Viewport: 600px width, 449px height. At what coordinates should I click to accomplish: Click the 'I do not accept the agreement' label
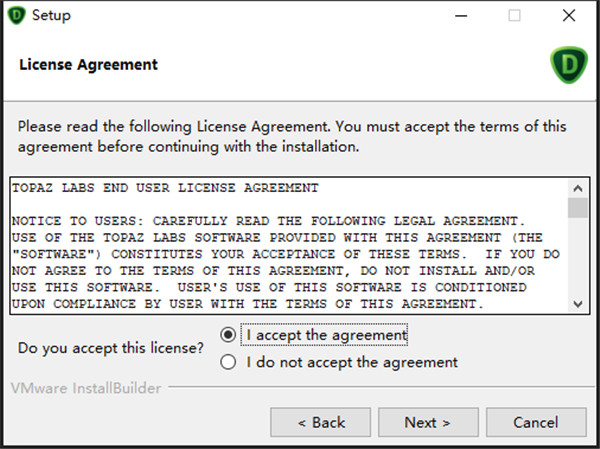pyautogui.click(x=352, y=362)
